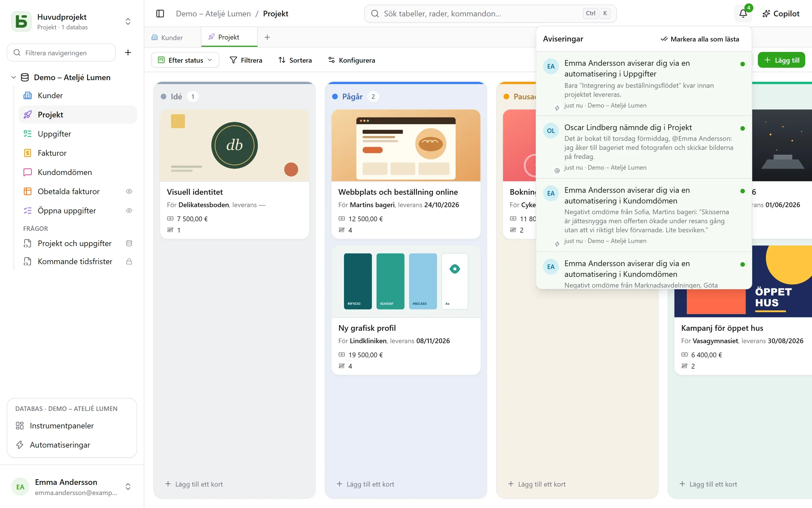Click the dark teal #0F5C63 swatch
The width and height of the screenshot is (812, 508).
(x=358, y=281)
